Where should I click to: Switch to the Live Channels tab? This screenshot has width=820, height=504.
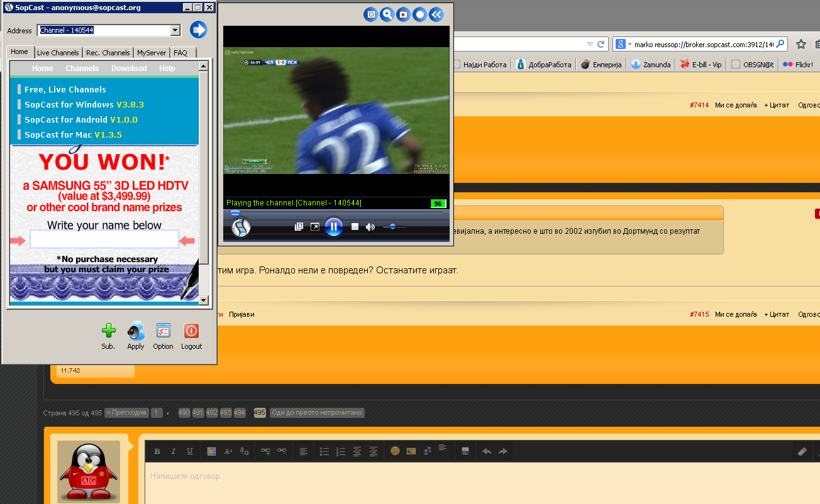pos(58,53)
